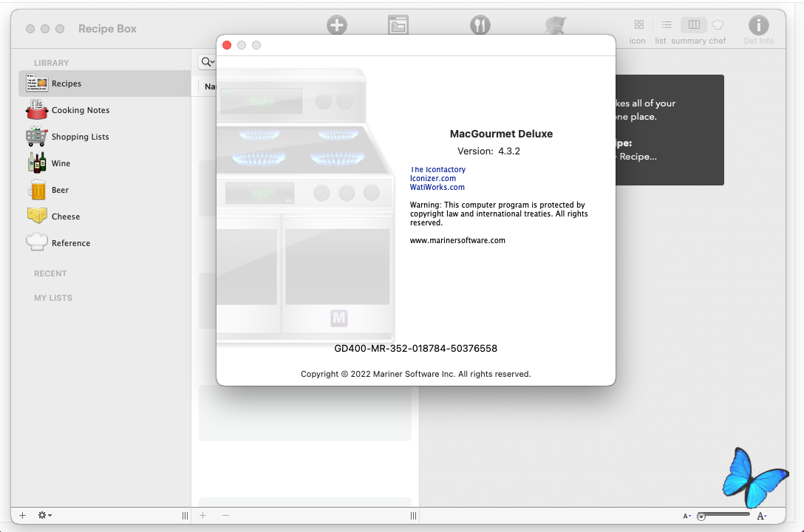Click the shopping cart icon
This screenshot has width=804, height=532.
pos(37,137)
